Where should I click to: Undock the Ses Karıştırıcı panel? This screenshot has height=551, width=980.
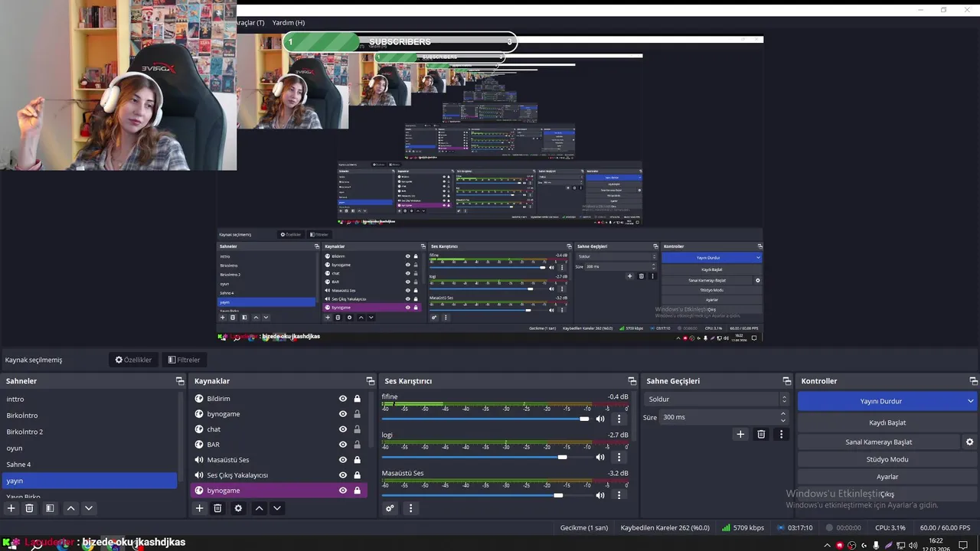coord(632,381)
